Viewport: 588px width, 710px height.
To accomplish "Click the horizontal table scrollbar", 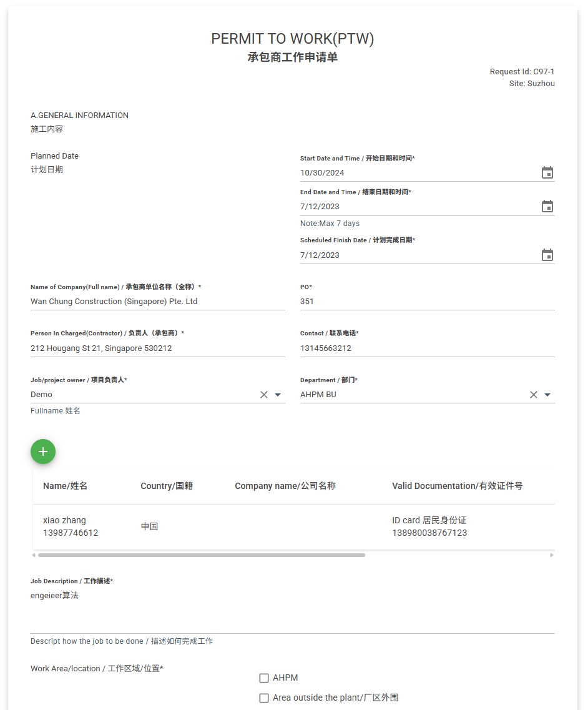I will pos(201,555).
